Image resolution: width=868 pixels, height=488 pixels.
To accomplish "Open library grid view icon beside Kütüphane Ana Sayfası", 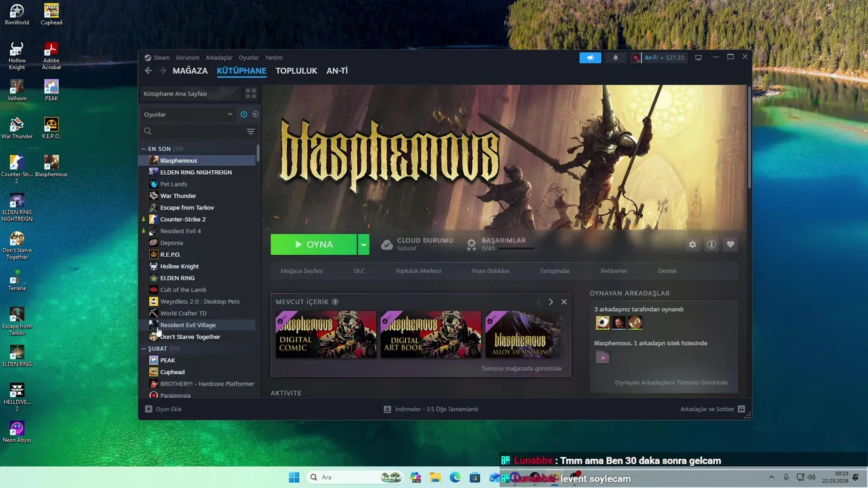I will point(251,94).
